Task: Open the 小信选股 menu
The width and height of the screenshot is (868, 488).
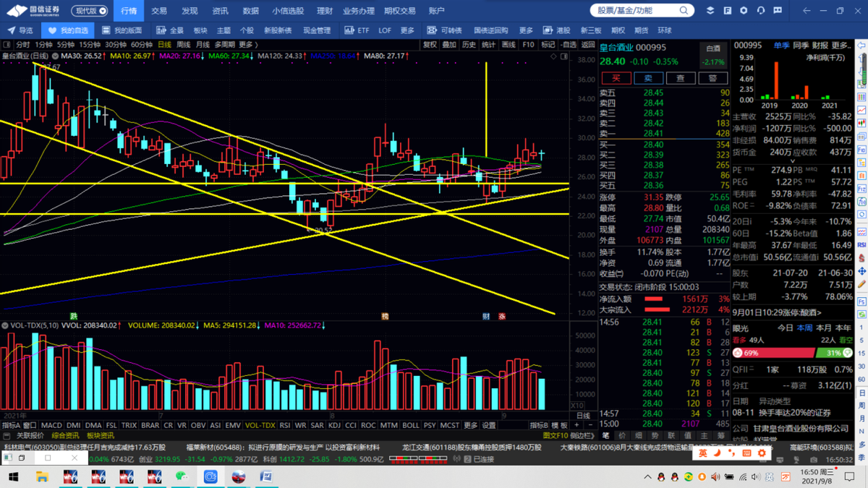Action: click(x=288, y=11)
